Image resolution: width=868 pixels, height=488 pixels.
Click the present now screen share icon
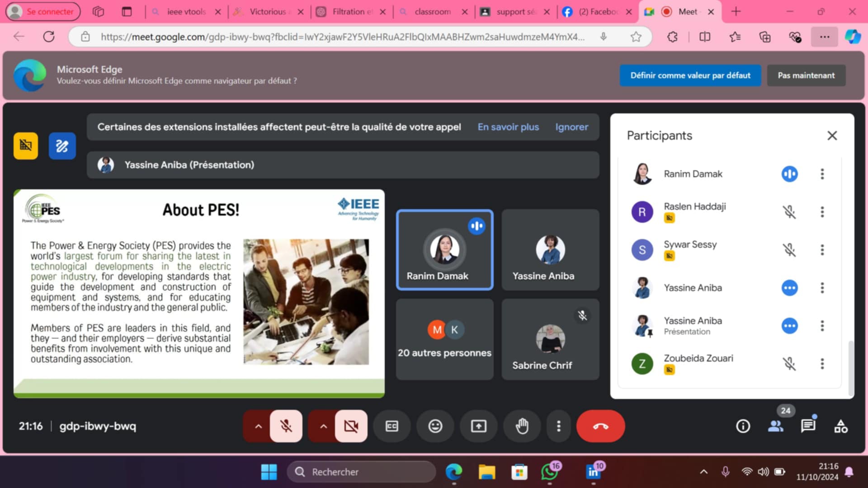pyautogui.click(x=478, y=426)
